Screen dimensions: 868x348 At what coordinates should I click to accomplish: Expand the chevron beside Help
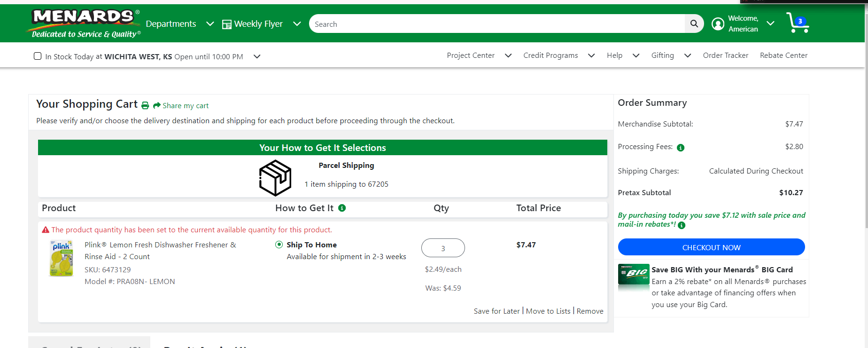[636, 55]
